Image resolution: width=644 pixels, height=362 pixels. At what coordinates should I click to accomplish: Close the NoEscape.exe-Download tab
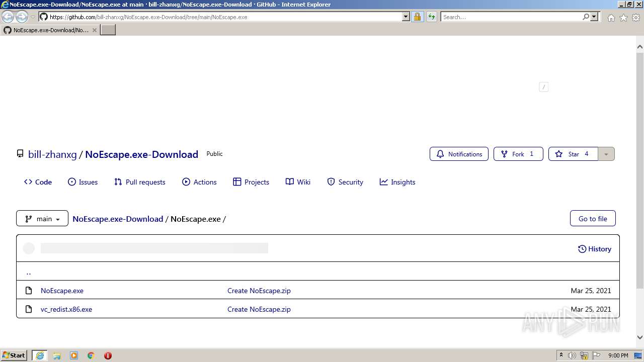pyautogui.click(x=94, y=30)
